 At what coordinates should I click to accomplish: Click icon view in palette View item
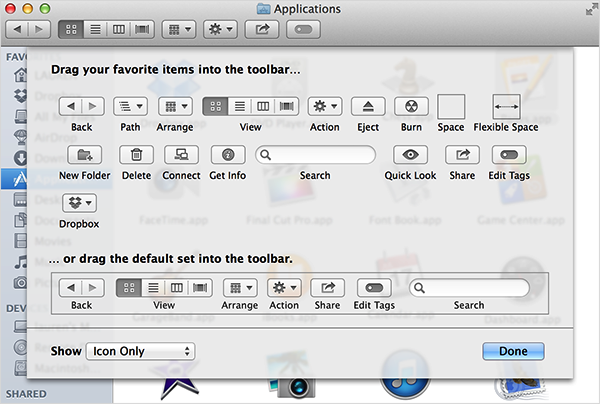click(x=215, y=106)
